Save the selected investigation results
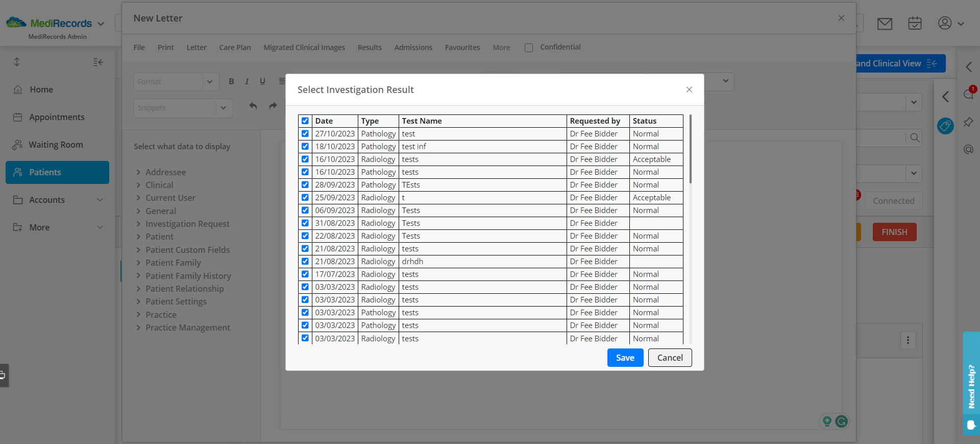Viewport: 980px width, 444px height. [x=625, y=358]
